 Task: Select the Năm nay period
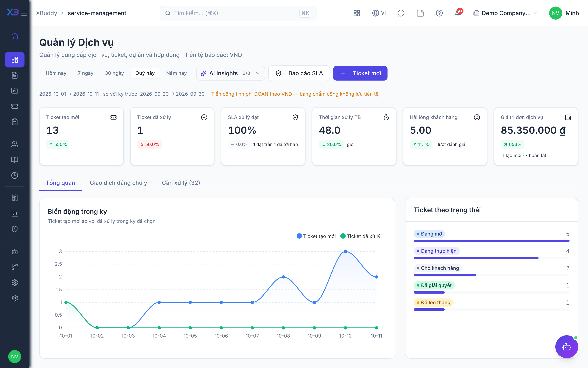[x=176, y=73]
